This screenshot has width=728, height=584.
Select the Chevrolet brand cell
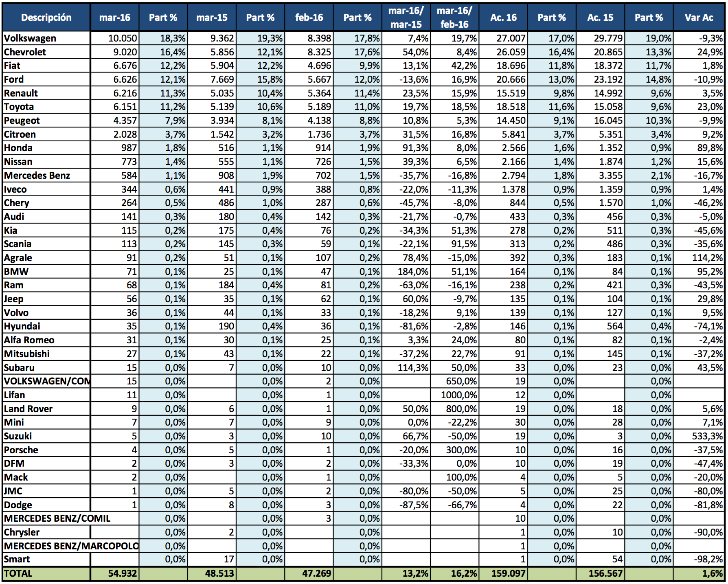point(25,52)
